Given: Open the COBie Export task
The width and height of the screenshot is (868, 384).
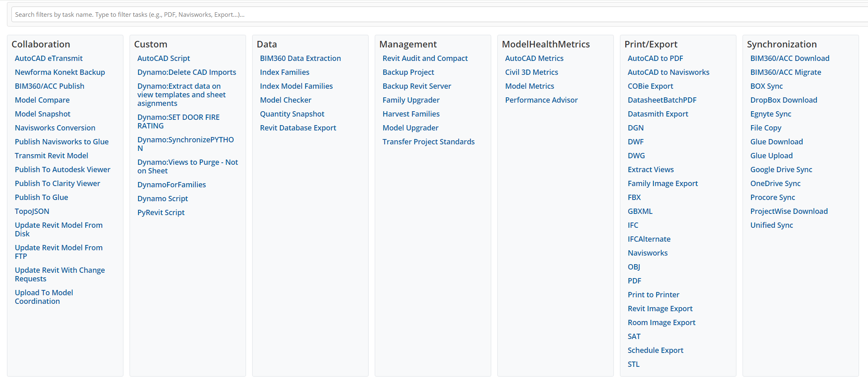Looking at the screenshot, I should 650,86.
